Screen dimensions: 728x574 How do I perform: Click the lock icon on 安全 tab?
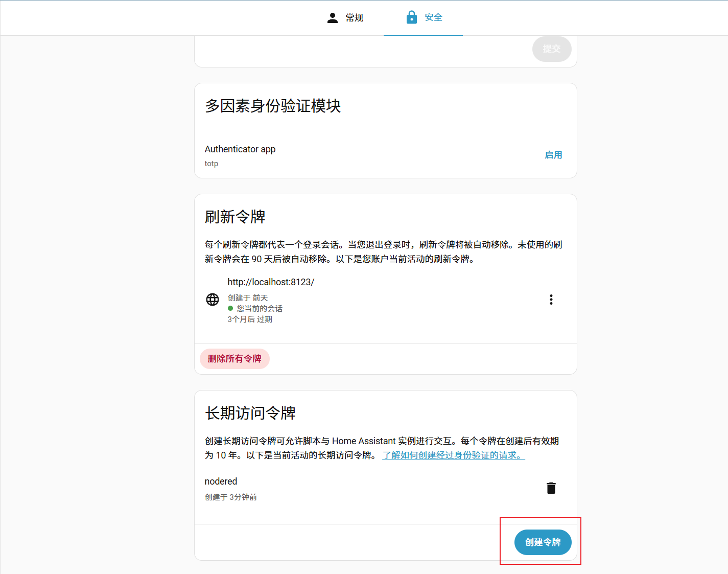[412, 17]
